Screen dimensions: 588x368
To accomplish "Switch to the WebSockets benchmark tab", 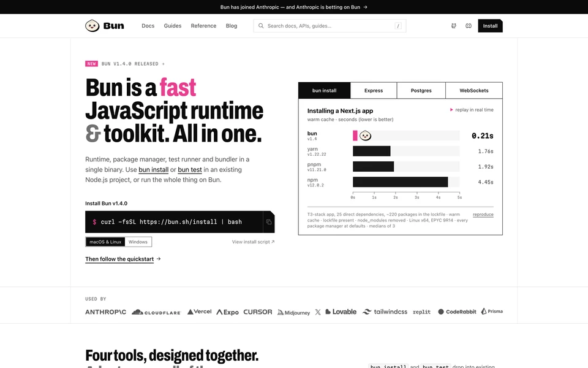I will click(474, 91).
